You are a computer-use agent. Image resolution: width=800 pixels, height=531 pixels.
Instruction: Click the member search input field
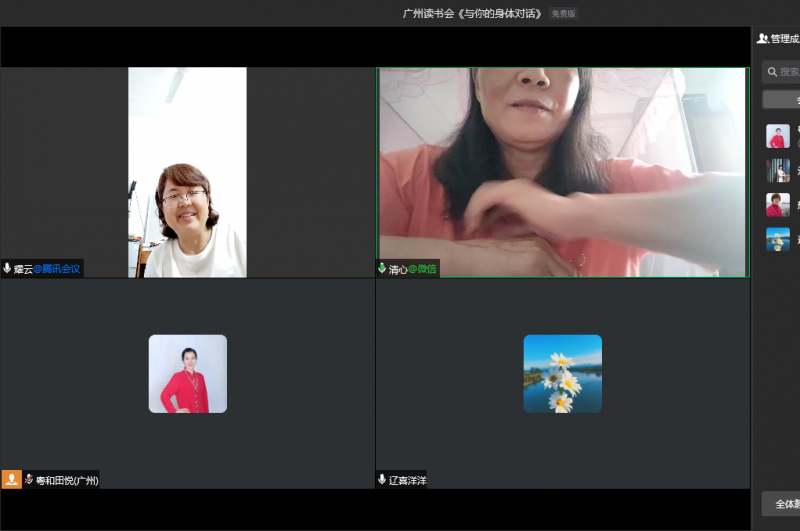click(788, 72)
